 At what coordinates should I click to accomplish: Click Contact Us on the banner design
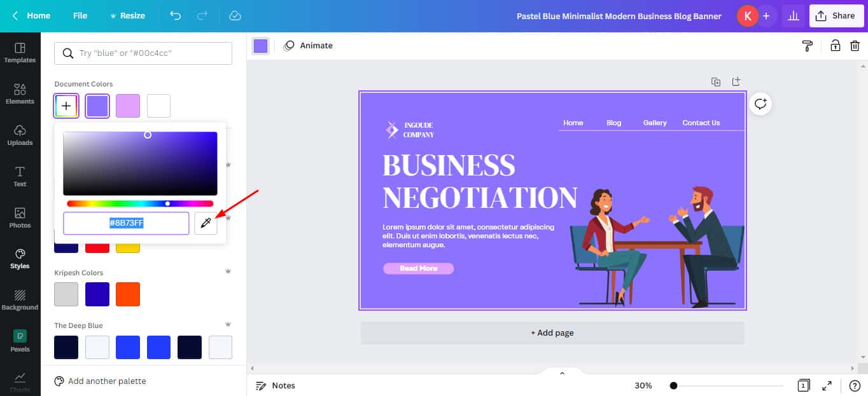coord(701,123)
